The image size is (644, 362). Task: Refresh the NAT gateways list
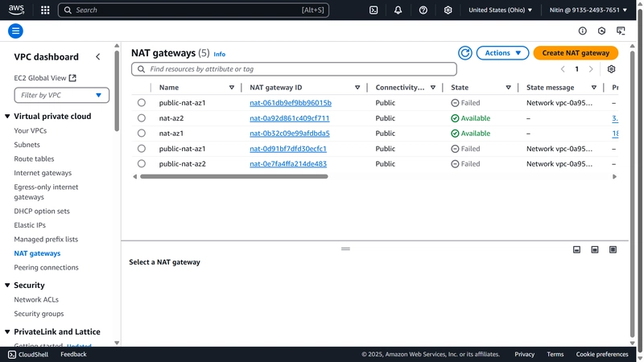click(x=465, y=53)
